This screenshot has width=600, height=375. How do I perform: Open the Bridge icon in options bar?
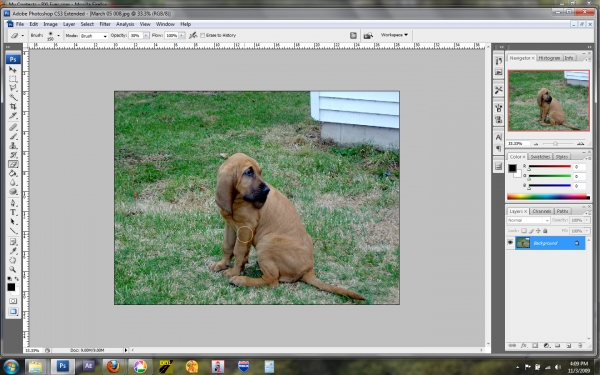(368, 36)
